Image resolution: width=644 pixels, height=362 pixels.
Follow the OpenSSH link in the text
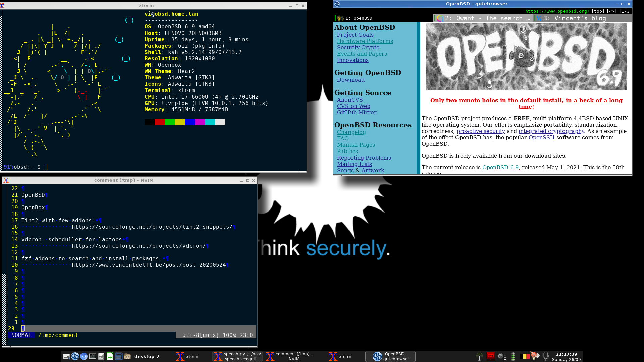(x=541, y=138)
